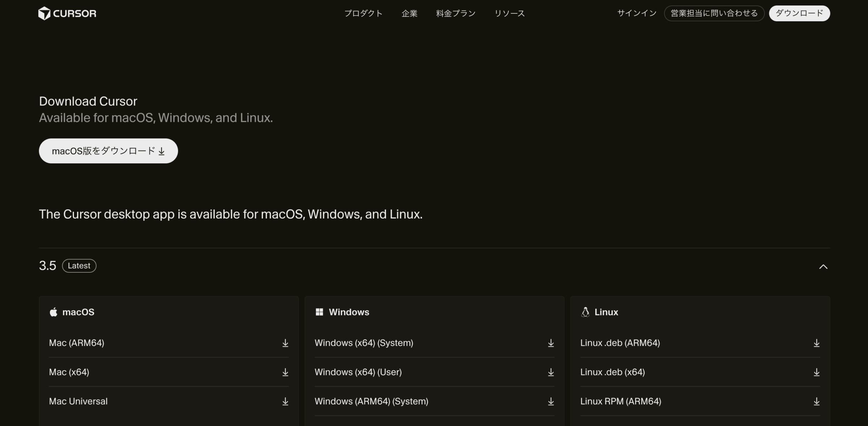Click the download arrow for Linux RPM (ARM64)
The image size is (868, 426).
817,401
